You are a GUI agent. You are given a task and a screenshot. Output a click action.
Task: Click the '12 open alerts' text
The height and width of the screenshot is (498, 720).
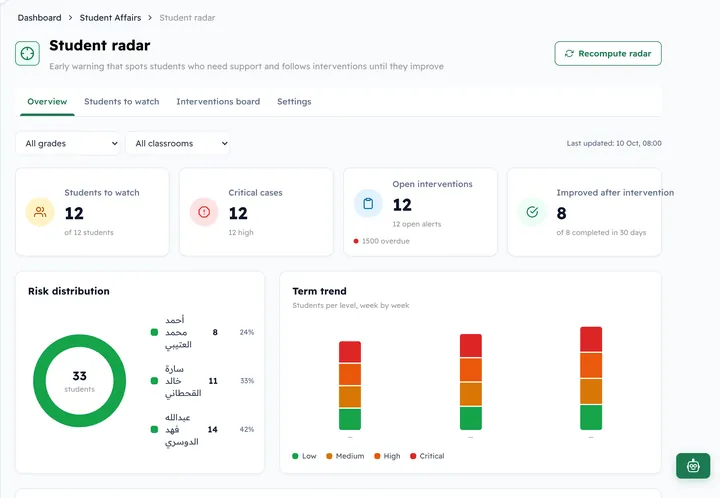pos(416,224)
